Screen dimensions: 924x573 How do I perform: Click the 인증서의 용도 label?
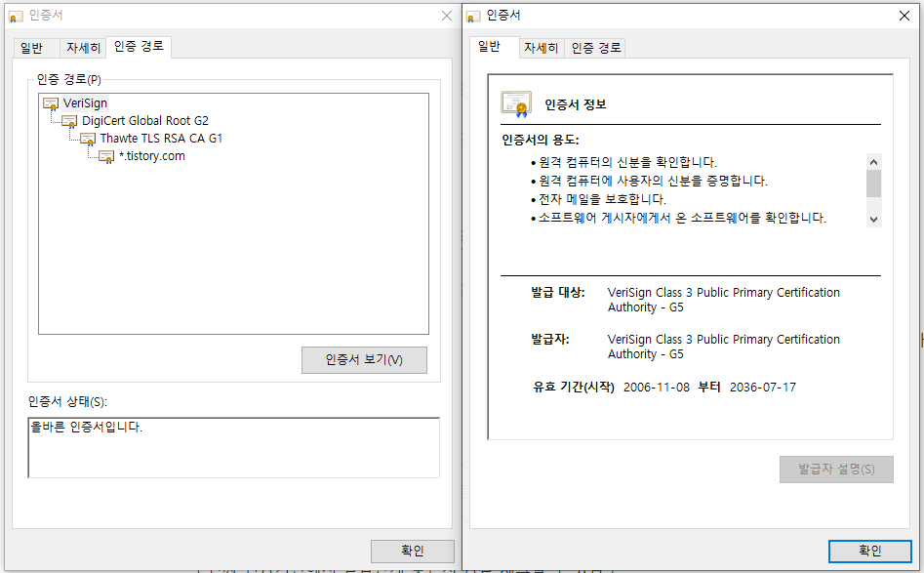click(x=541, y=141)
